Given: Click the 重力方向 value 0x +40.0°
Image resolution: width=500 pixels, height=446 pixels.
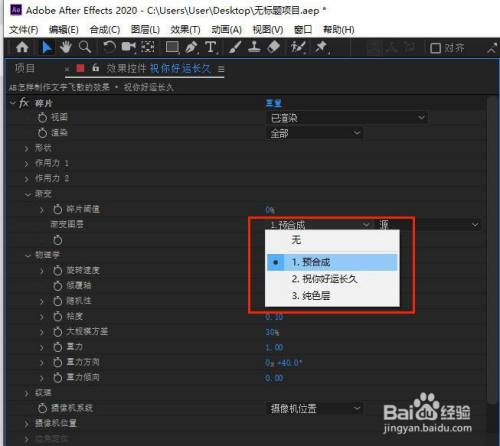Looking at the screenshot, I should click(283, 363).
